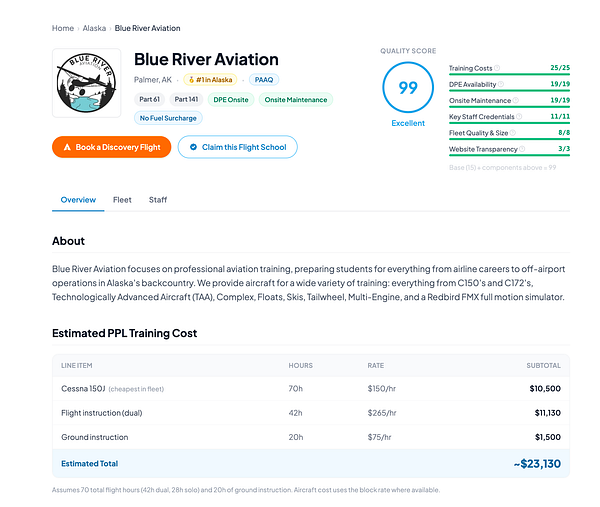Click the DPE Availability progress bar
Image resolution: width=600 pixels, height=507 pixels.
tap(509, 90)
